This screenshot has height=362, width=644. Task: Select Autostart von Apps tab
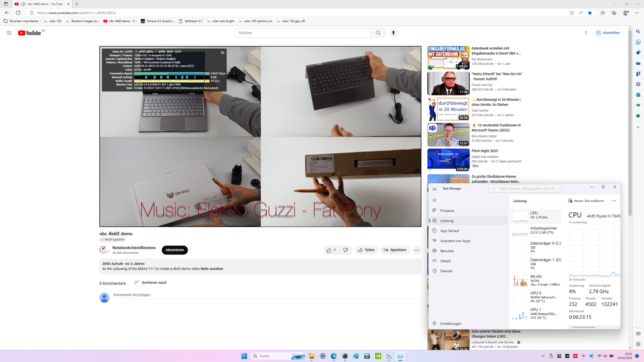[455, 241]
